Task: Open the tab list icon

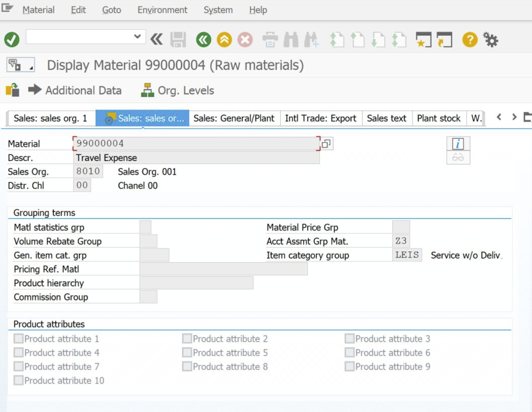Action: coord(528,117)
